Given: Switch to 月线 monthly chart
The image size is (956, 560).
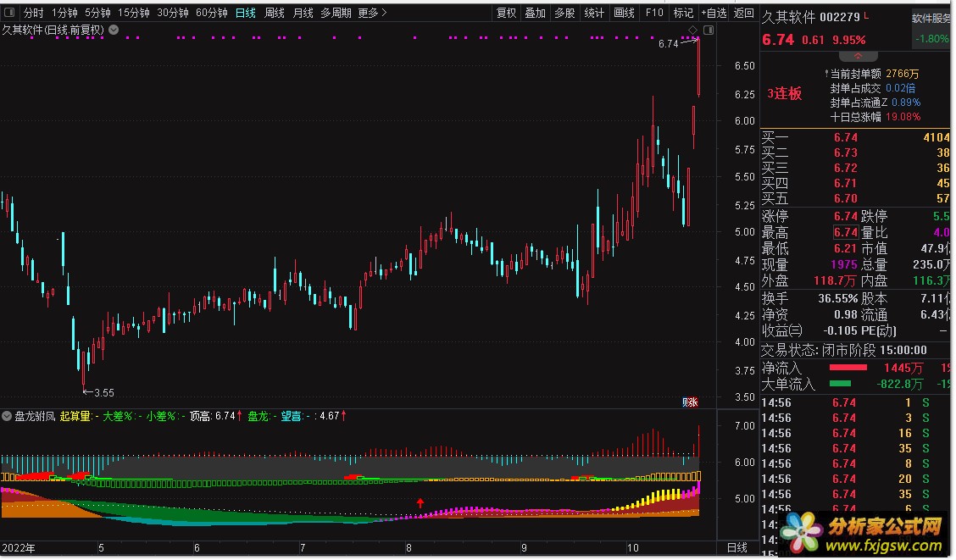Looking at the screenshot, I should click(303, 13).
